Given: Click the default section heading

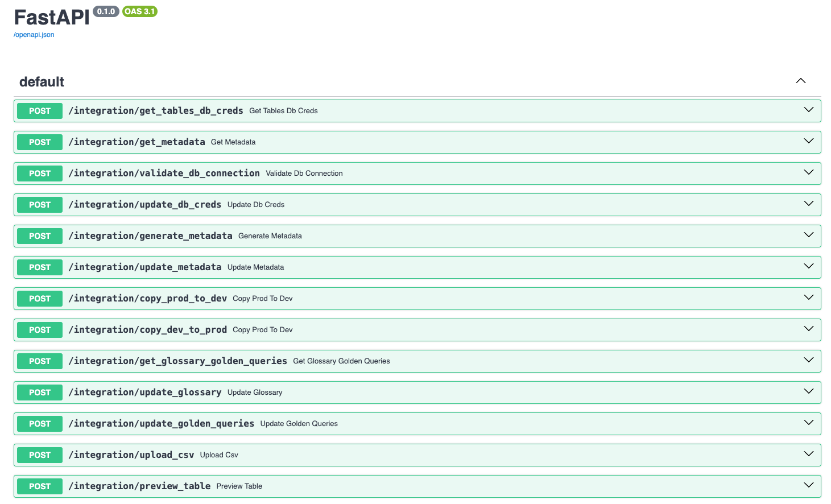Looking at the screenshot, I should (x=42, y=82).
